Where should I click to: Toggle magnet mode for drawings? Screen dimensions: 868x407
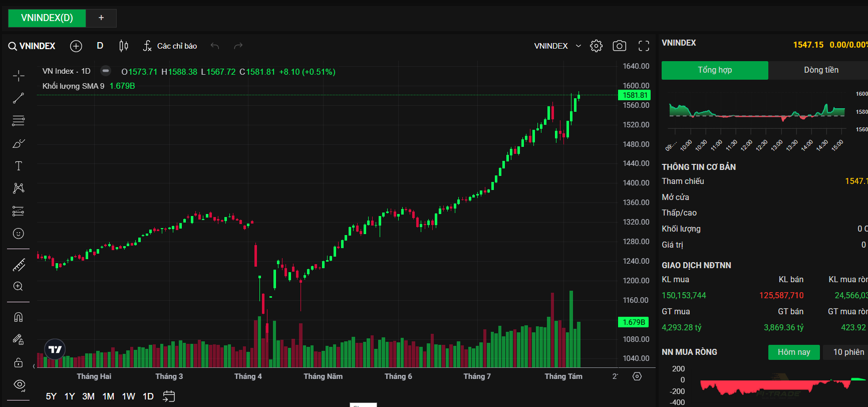(x=19, y=317)
